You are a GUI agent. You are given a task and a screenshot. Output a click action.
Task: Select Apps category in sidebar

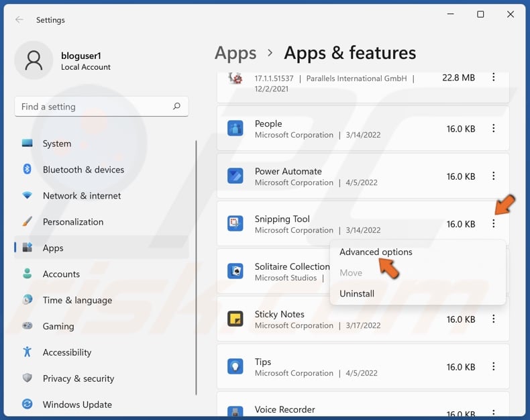pos(101,248)
